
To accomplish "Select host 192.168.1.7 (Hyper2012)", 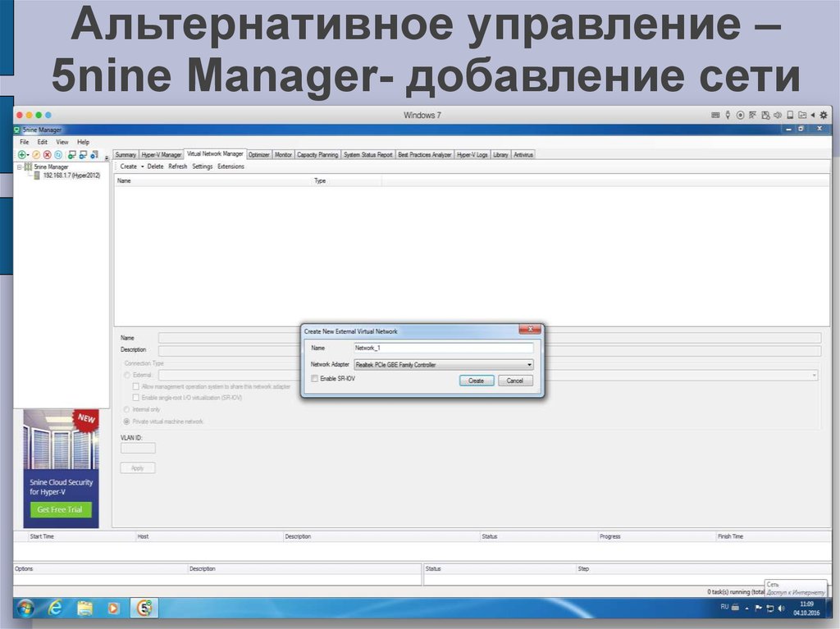I will click(72, 175).
